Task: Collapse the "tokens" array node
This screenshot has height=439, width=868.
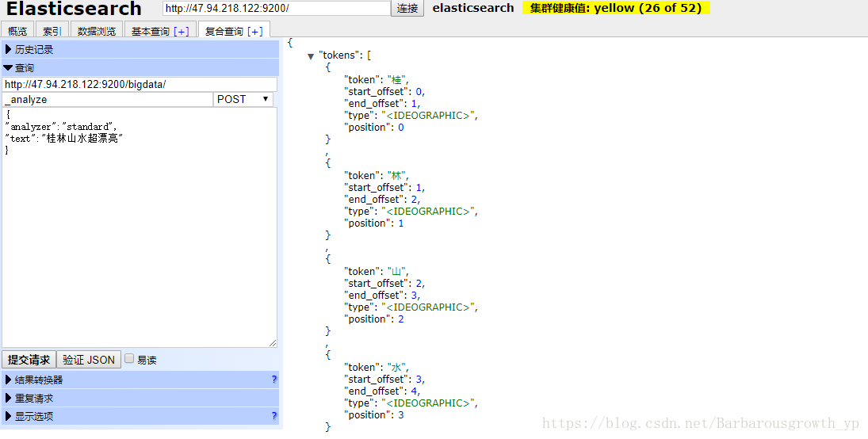Action: click(x=311, y=56)
